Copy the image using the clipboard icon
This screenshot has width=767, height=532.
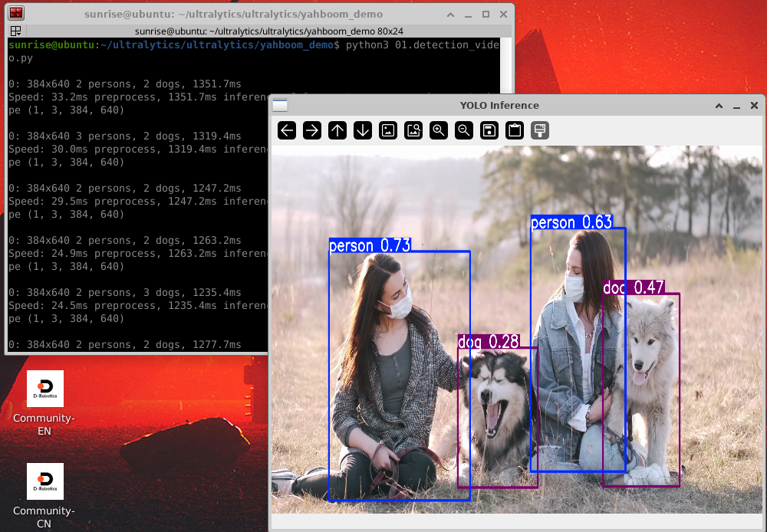click(x=515, y=130)
